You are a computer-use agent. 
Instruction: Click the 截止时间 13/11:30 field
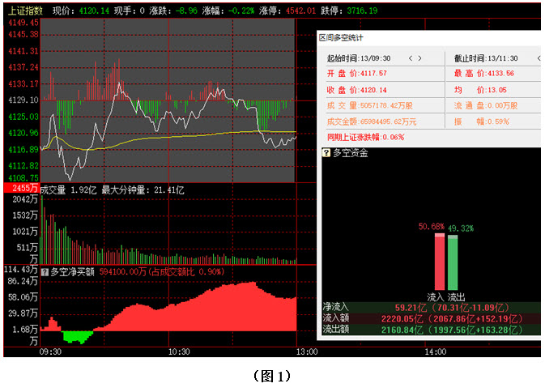(485, 58)
